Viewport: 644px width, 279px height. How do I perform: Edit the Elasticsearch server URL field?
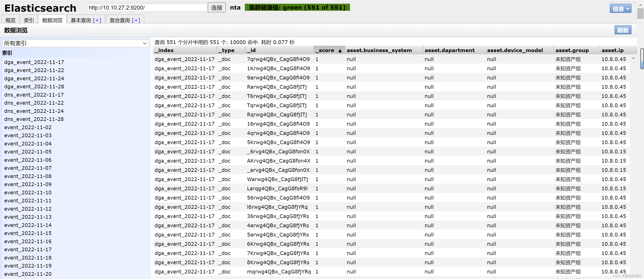pos(147,8)
